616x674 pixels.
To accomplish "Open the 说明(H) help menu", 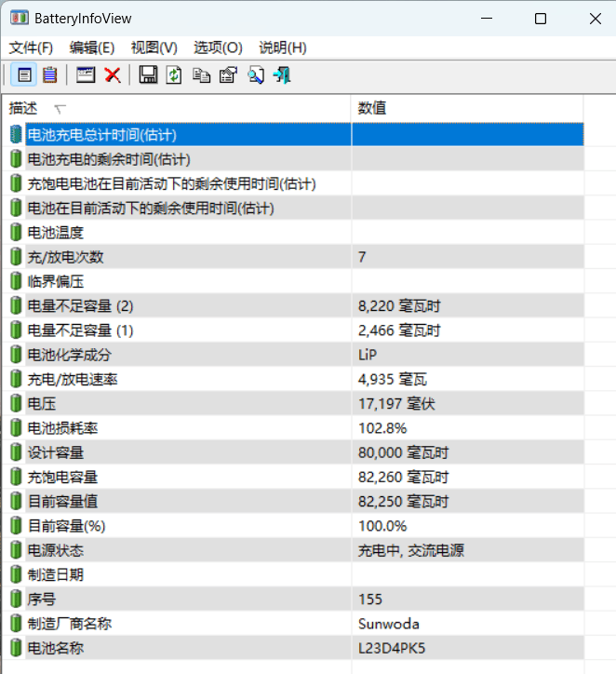I will (x=282, y=47).
